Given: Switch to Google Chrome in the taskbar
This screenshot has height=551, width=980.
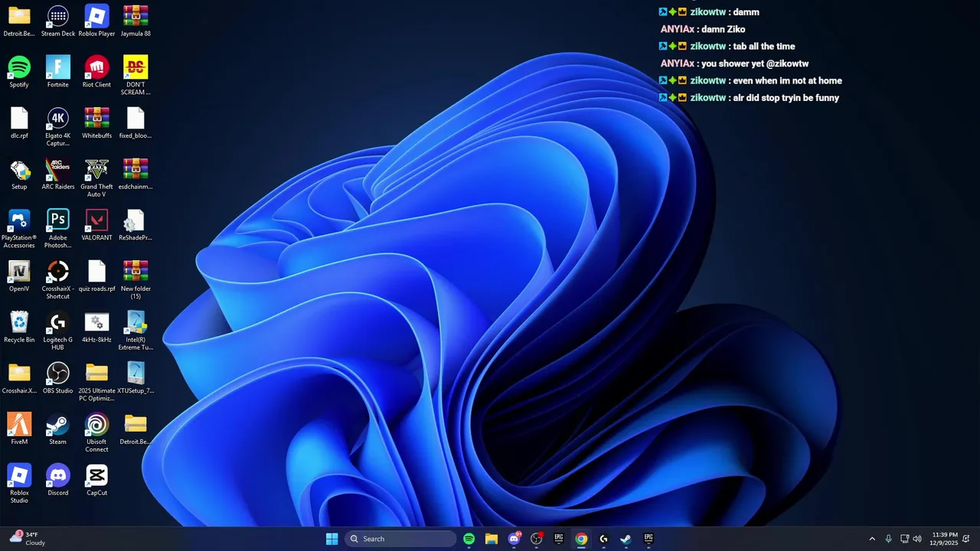Looking at the screenshot, I should [581, 539].
